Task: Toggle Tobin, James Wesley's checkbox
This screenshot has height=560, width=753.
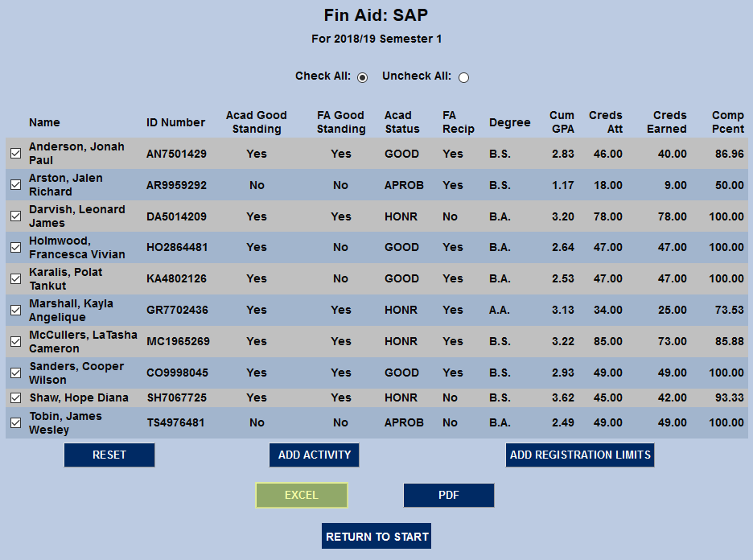Action: point(14,422)
